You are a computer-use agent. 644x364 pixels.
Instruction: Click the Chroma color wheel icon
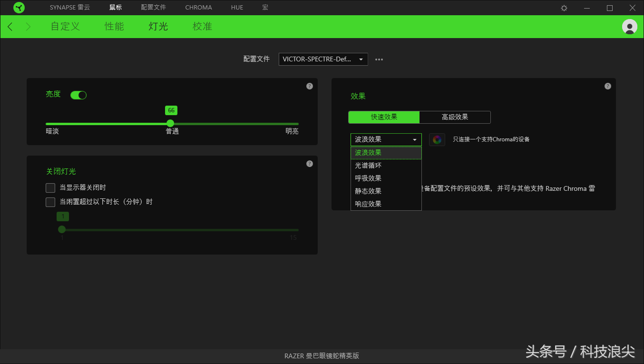(x=437, y=139)
